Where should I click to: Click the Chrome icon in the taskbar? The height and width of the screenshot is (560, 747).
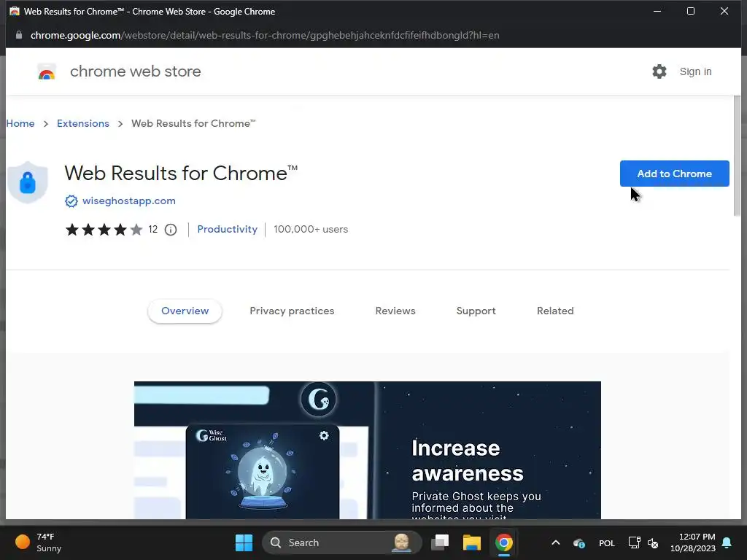[503, 542]
